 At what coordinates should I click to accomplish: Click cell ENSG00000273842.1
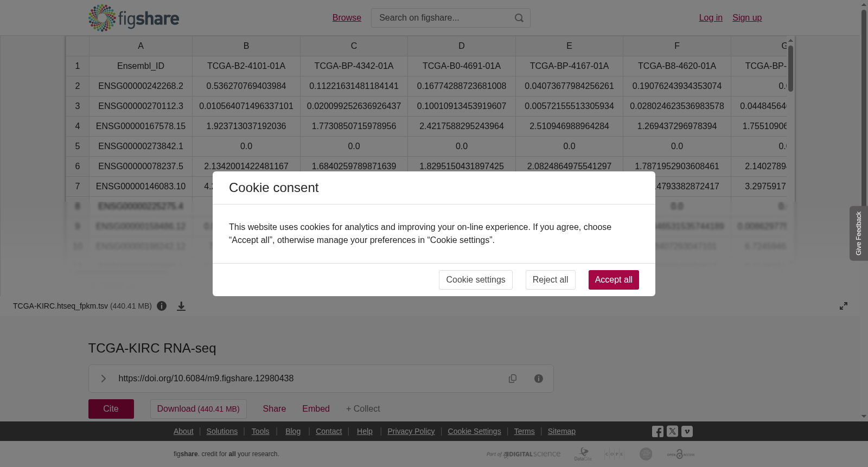pos(141,146)
